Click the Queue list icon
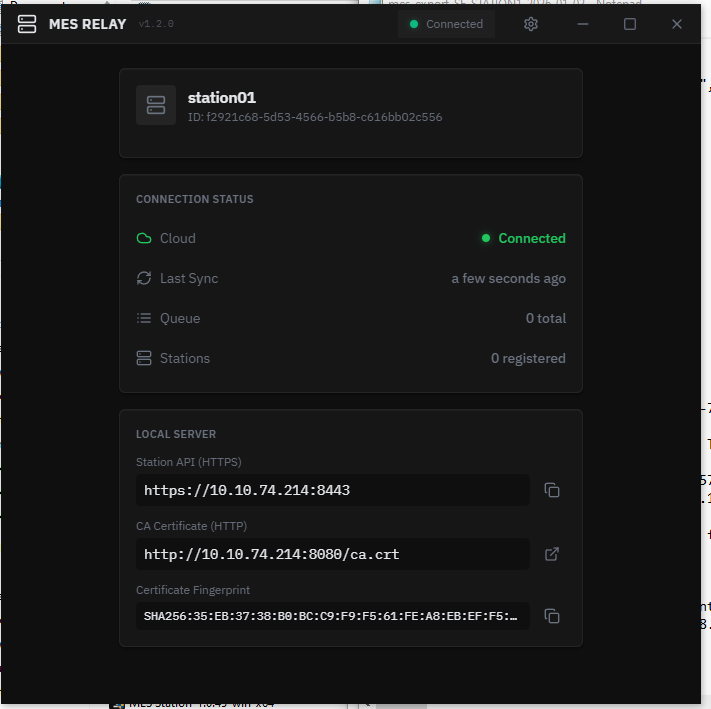 tap(144, 318)
